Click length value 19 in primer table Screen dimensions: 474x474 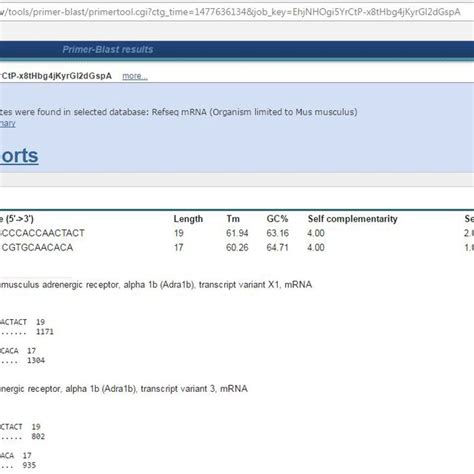[x=179, y=233]
